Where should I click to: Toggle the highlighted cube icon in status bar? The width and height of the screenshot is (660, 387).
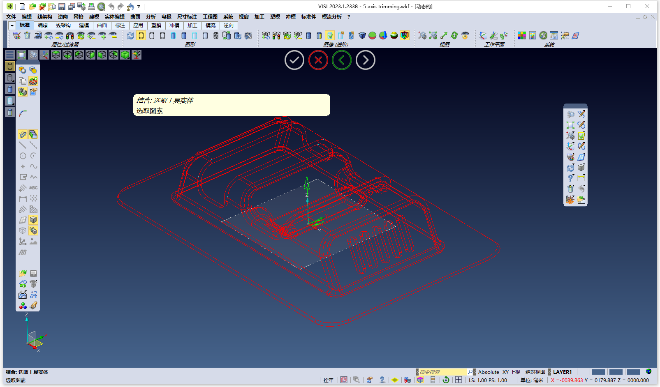420,380
